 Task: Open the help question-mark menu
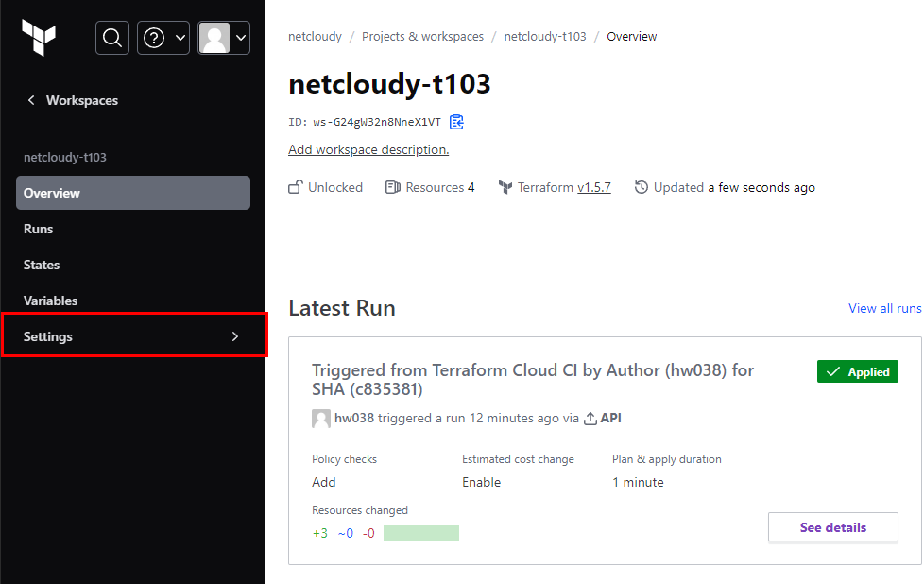click(163, 38)
